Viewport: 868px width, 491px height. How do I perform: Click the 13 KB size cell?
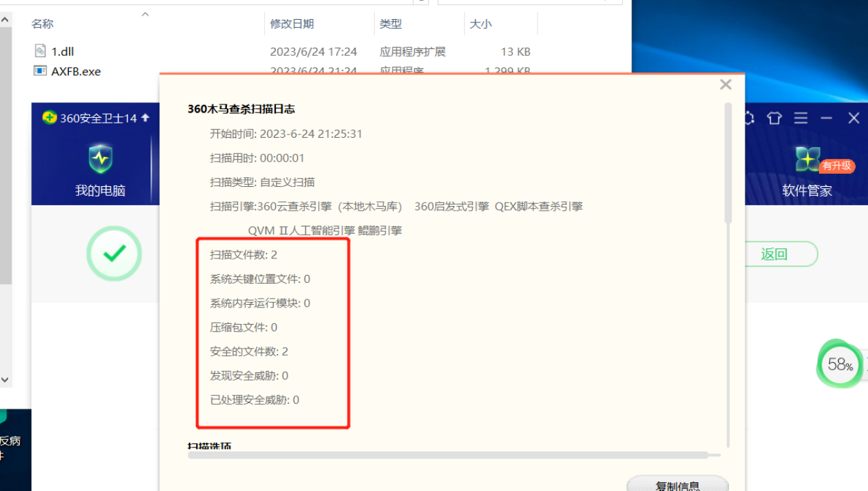[515, 51]
